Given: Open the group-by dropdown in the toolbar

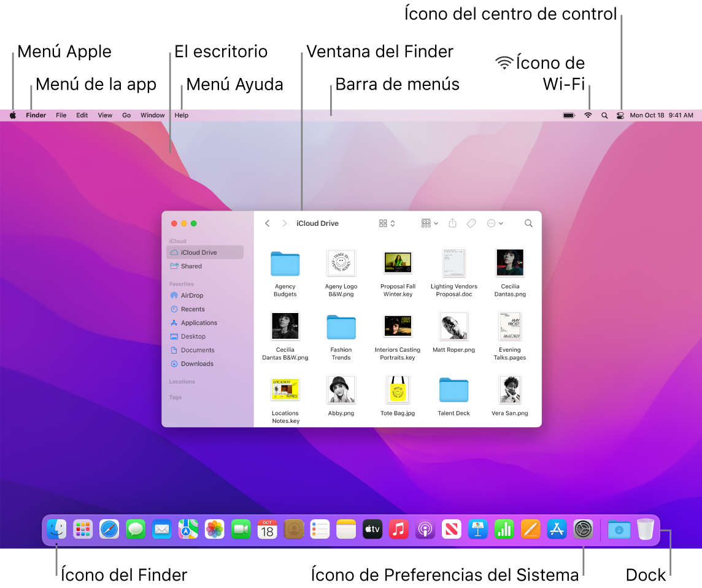Looking at the screenshot, I should pyautogui.click(x=428, y=223).
